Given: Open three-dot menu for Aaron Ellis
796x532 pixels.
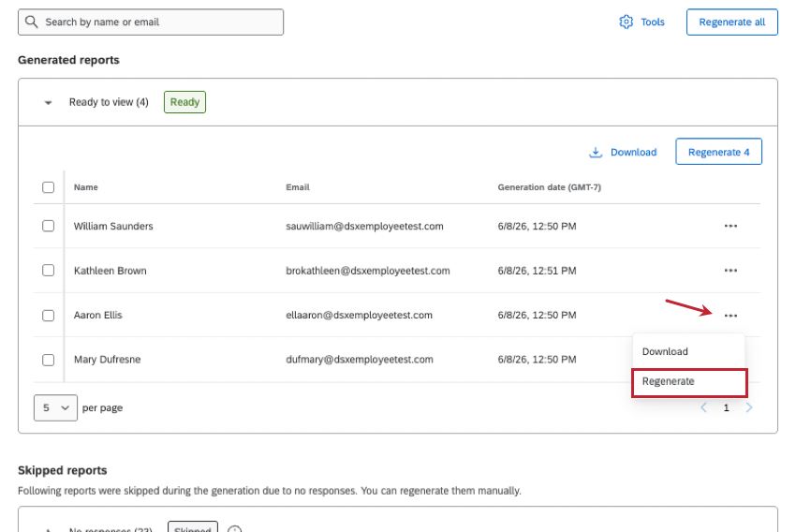Looking at the screenshot, I should pos(730,316).
